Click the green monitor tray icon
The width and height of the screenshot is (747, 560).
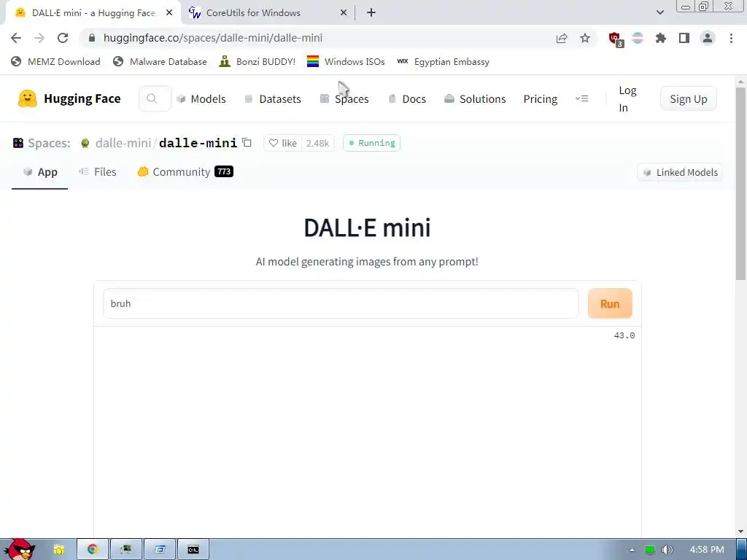point(650,550)
